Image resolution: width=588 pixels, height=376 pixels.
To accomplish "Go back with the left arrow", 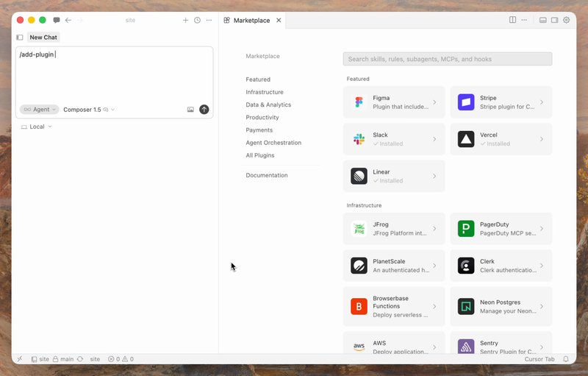I will coord(68,20).
